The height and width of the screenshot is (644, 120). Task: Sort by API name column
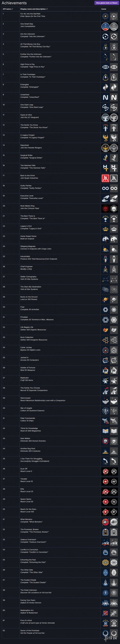click(x=8, y=9)
